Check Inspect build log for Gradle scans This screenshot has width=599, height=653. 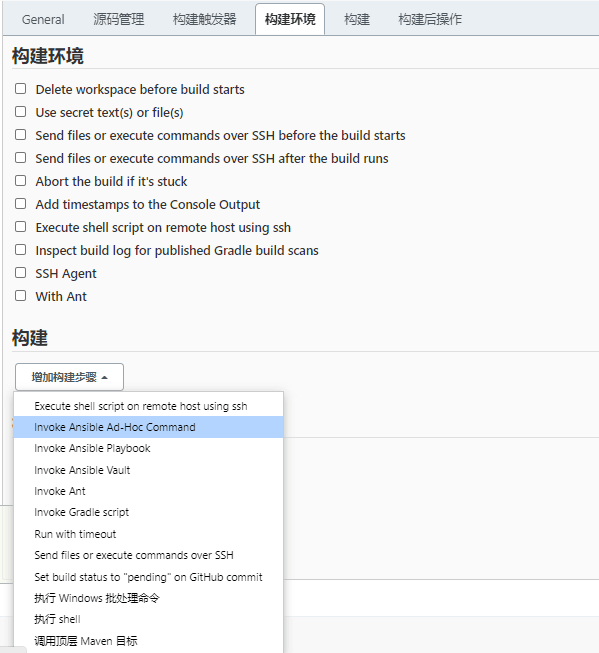coord(20,250)
